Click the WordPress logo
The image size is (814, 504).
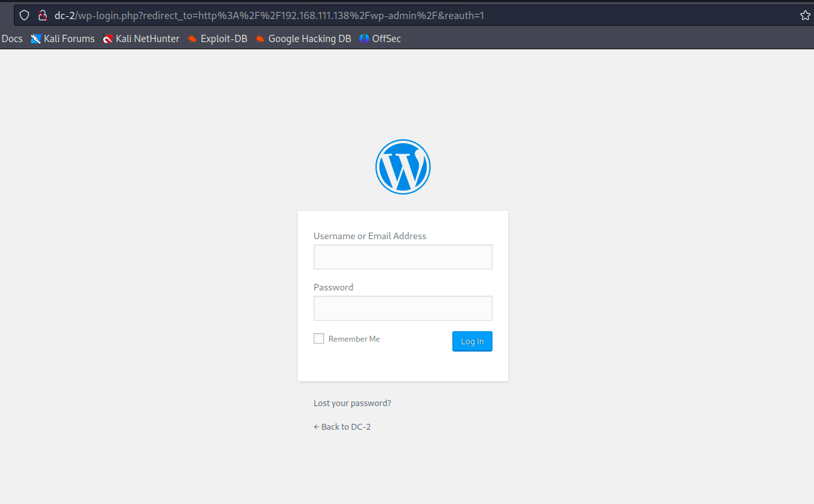[402, 167]
